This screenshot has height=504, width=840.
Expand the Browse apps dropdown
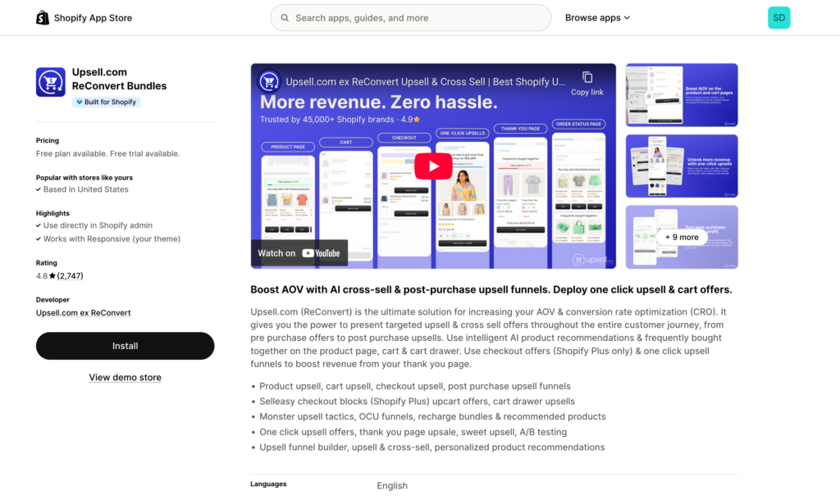click(x=597, y=18)
